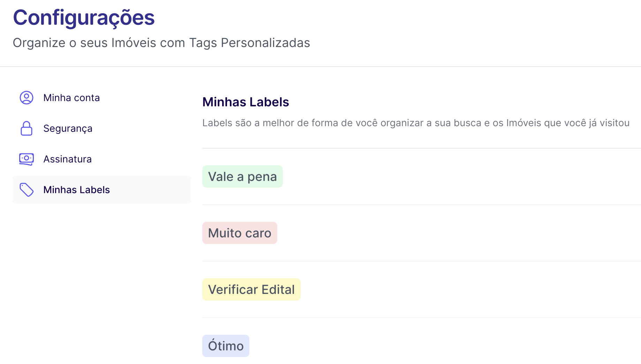Click the banknote icon beside Assinatura
This screenshot has height=364, width=641.
point(27,159)
